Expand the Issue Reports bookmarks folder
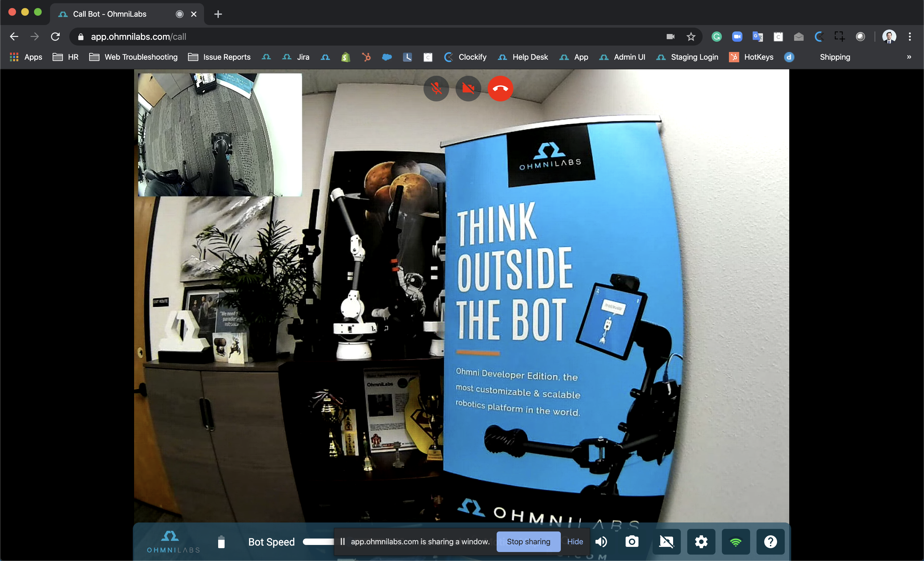 pyautogui.click(x=219, y=57)
